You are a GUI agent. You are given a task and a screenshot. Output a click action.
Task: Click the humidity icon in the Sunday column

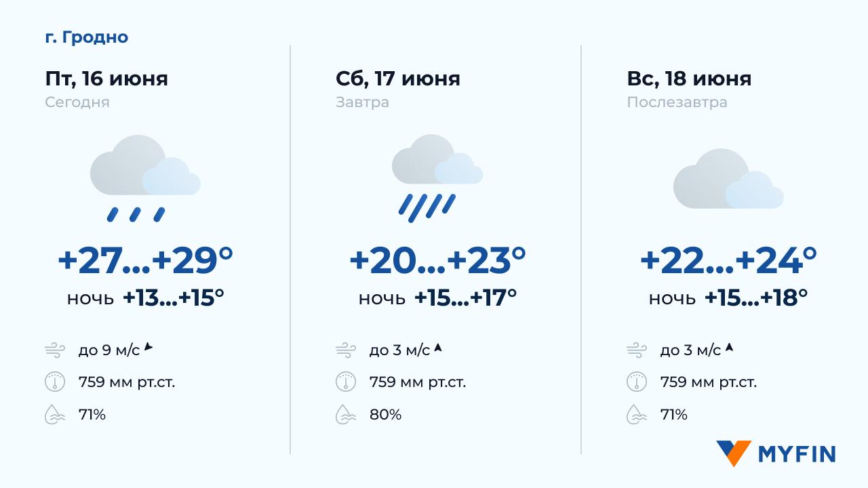(x=637, y=414)
